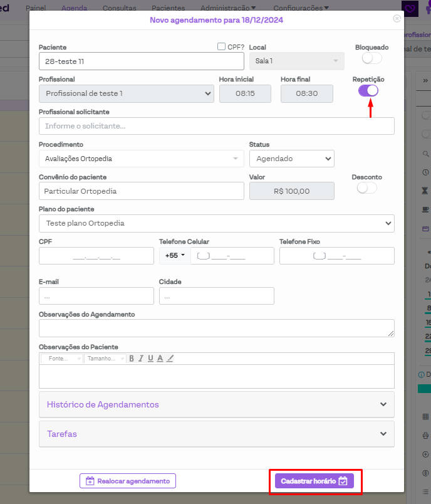Click the highlight color icon in editor
431x504 pixels.
point(170,359)
